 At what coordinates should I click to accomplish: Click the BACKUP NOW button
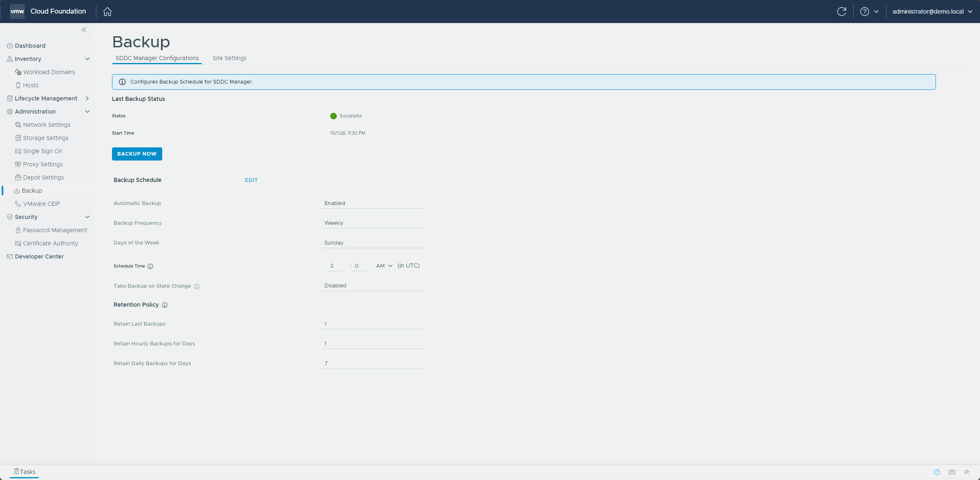point(137,154)
